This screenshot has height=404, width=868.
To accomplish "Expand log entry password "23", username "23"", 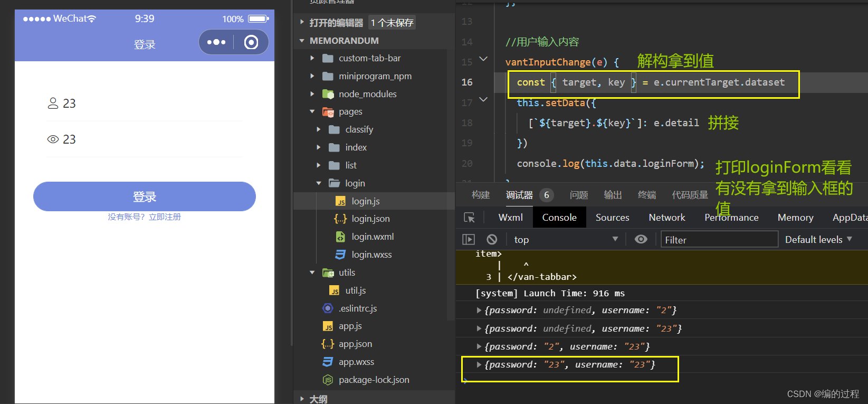I will (x=479, y=364).
